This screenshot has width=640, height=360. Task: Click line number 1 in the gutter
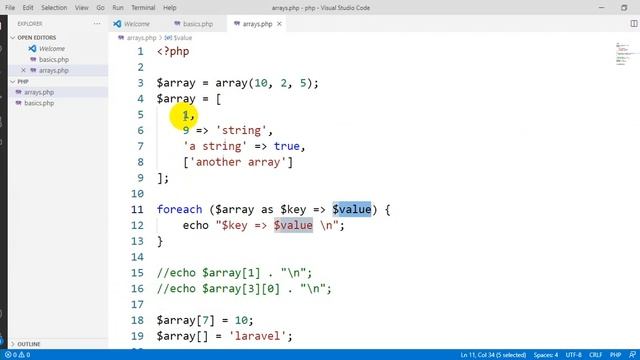pos(140,51)
